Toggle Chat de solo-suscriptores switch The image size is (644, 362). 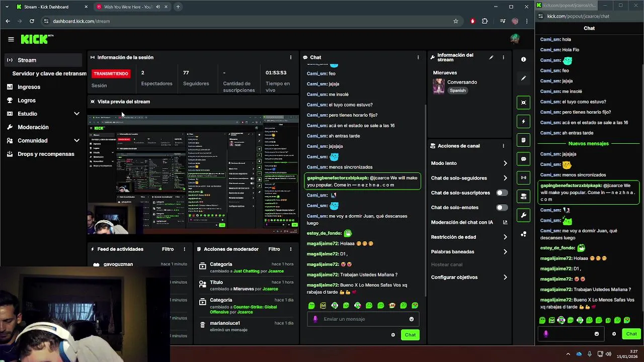tap(502, 193)
